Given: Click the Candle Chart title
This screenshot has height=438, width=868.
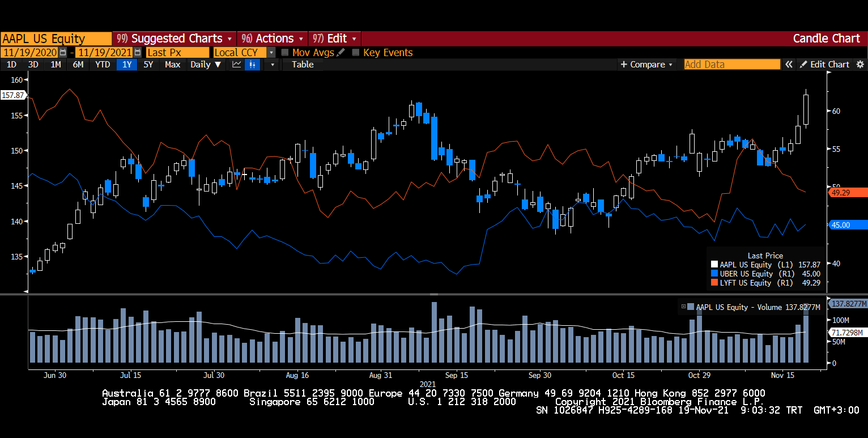Looking at the screenshot, I should coord(826,39).
